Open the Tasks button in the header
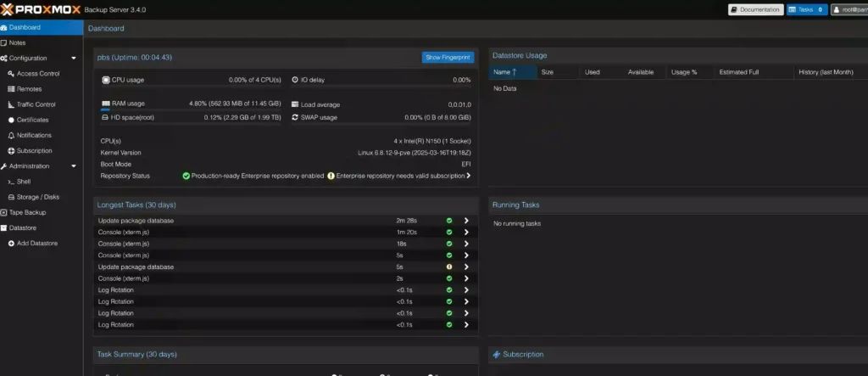 click(x=807, y=9)
